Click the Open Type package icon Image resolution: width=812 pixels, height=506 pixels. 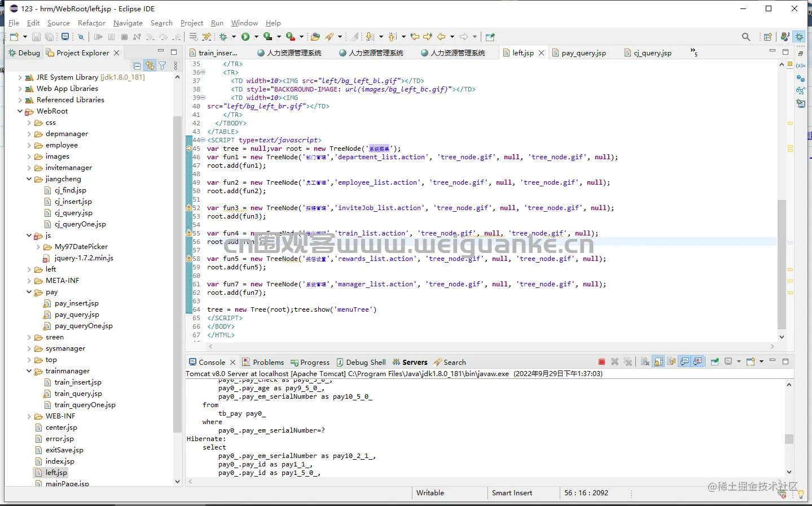315,37
